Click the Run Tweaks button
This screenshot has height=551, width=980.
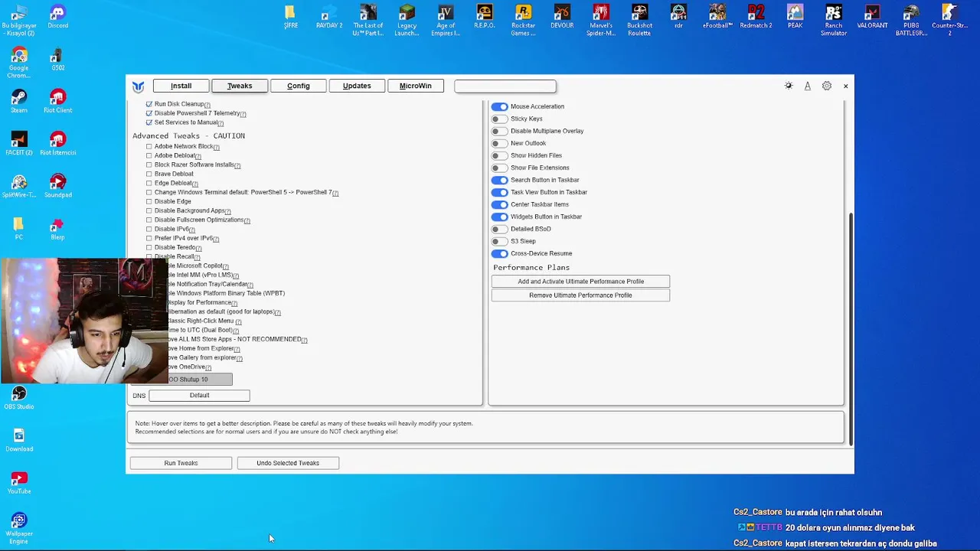pos(181,463)
